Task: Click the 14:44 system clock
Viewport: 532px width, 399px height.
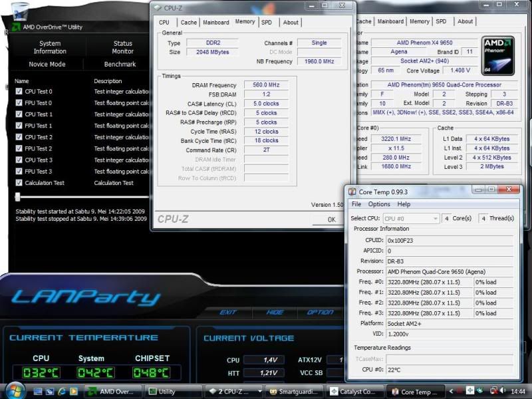Action: pos(518,391)
